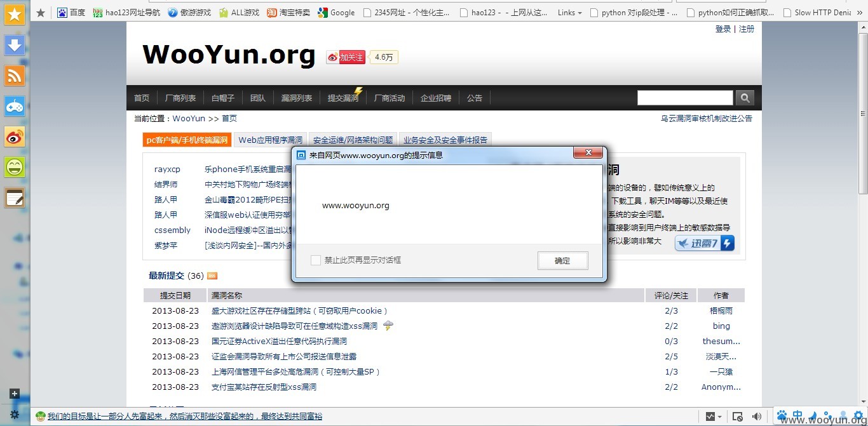Open 漏洞列表 in the navigation menu

tap(297, 98)
